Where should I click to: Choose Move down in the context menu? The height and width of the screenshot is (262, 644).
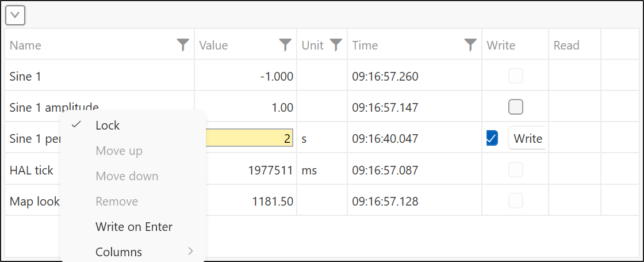point(133,176)
